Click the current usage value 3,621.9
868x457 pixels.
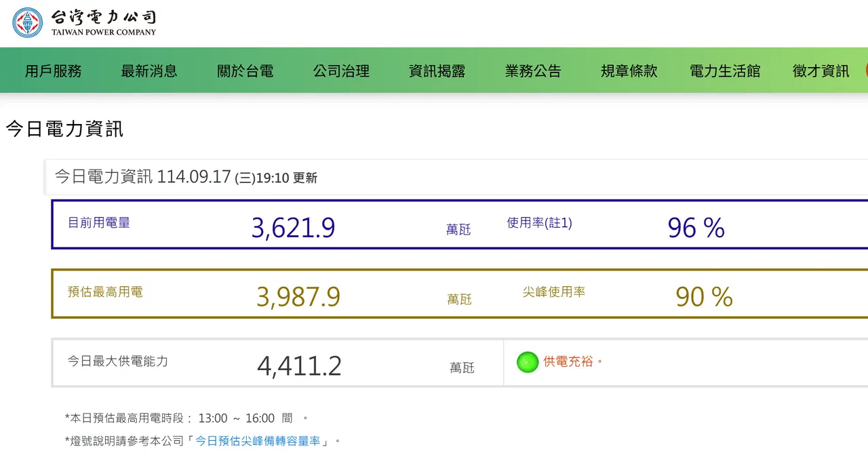click(293, 228)
